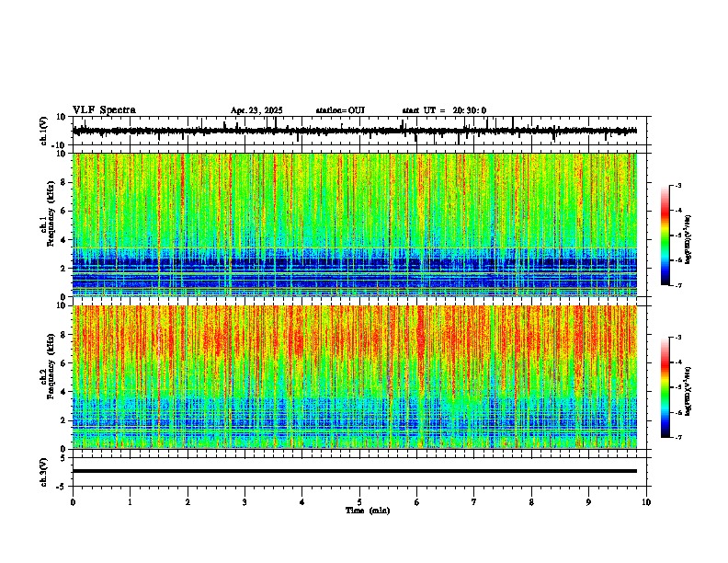Click the "2" tick on the time axis

[188, 502]
